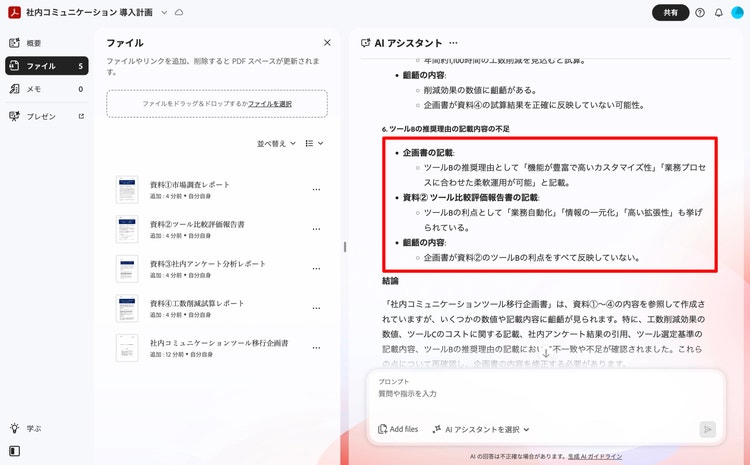Click thumbnail of 資料②ツール比較評価報告書
750x465 pixels.
tap(127, 229)
